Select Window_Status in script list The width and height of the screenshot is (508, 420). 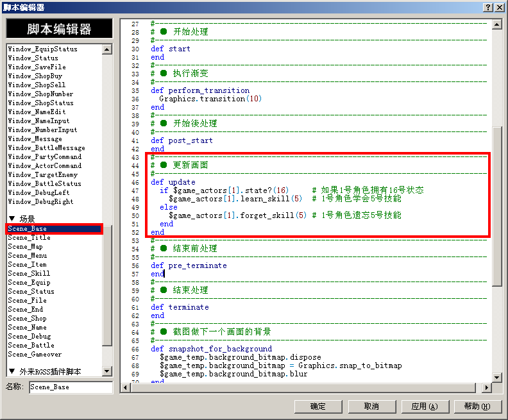tap(33, 58)
